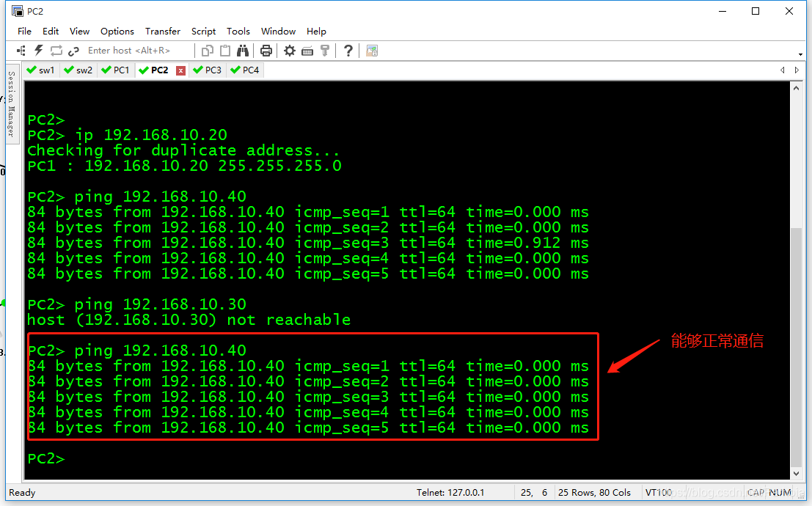Switch to the PC4 tab
Viewport: 812px width, 506px height.
tap(246, 70)
